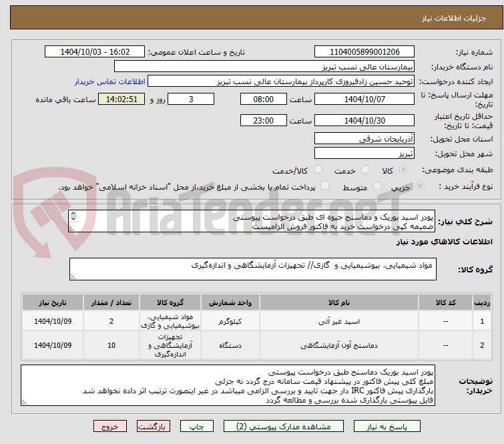Open the اطلاعات تماس خریدار link

click(110, 81)
